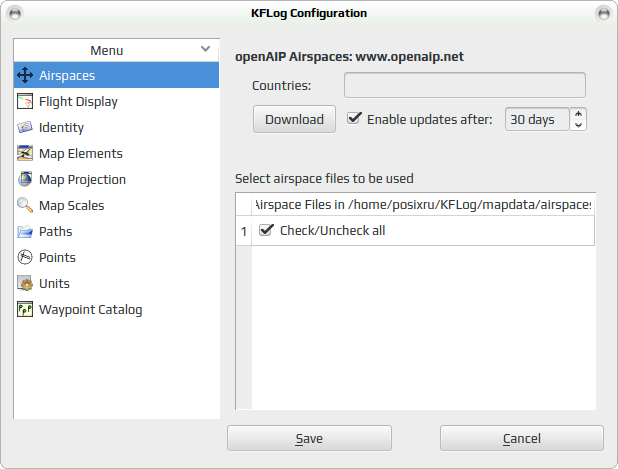618x469 pixels.
Task: Collapse the Menu header chevron
Action: click(205, 49)
